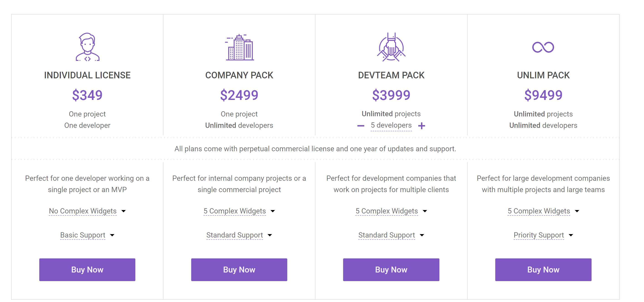Open the No Complex Widgets dropdown
Screen dimensions: 644x302
tap(87, 211)
